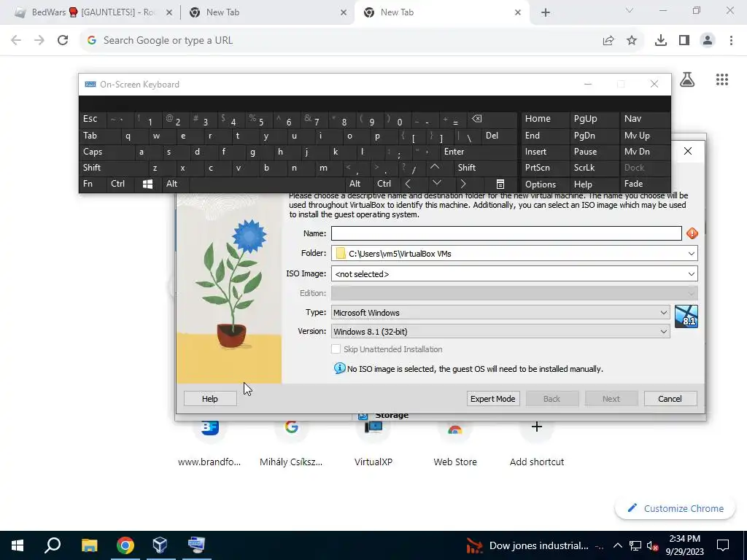Click the context menu key on keyboard
The height and width of the screenshot is (560, 747).
click(x=500, y=184)
